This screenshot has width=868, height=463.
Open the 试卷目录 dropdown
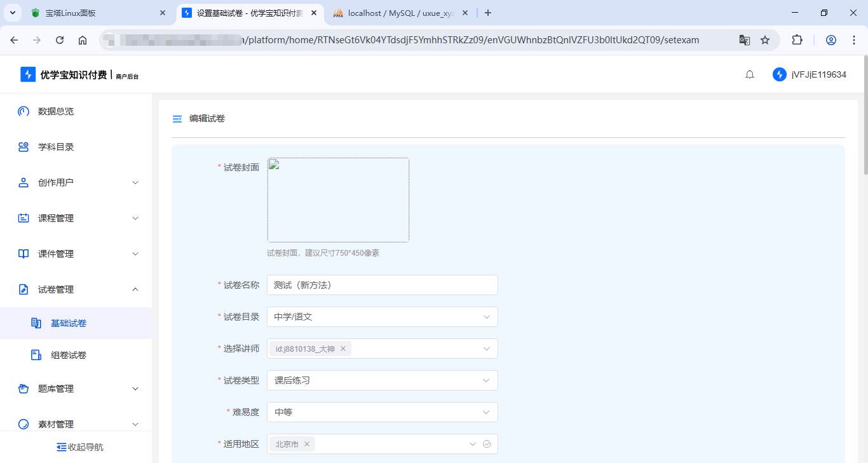click(x=382, y=317)
